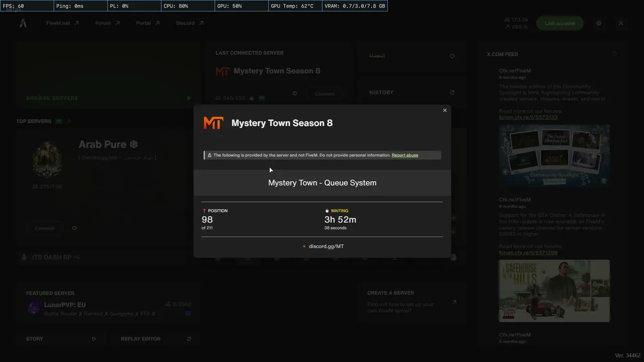
Task: Open the FiveM.net link
Action: tap(63, 23)
